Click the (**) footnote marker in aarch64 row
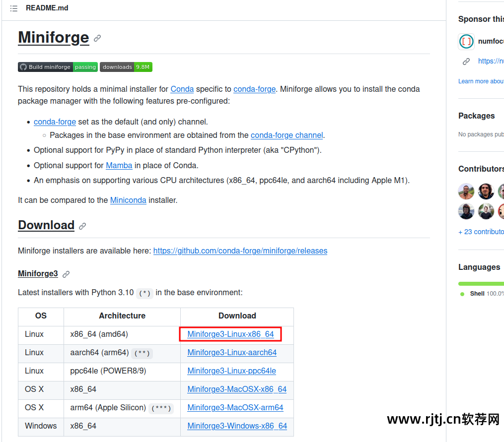Image resolution: width=504 pixels, height=442 pixels. 142,353
